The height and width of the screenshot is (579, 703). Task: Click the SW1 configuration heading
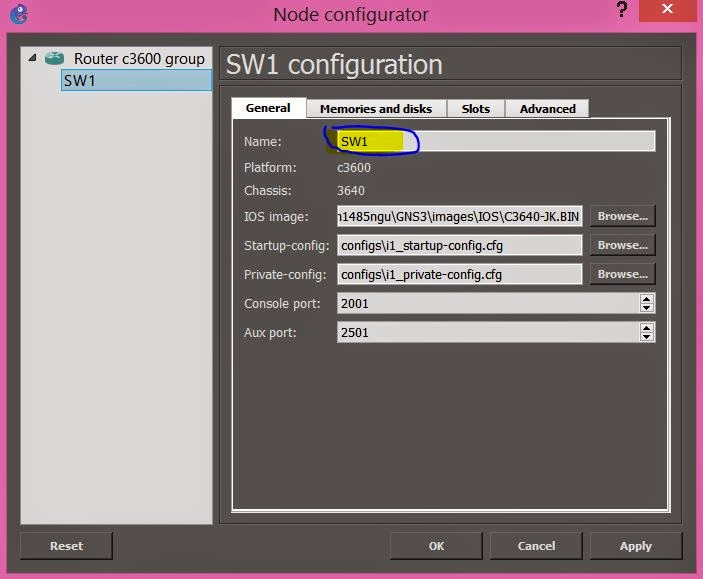click(x=334, y=65)
